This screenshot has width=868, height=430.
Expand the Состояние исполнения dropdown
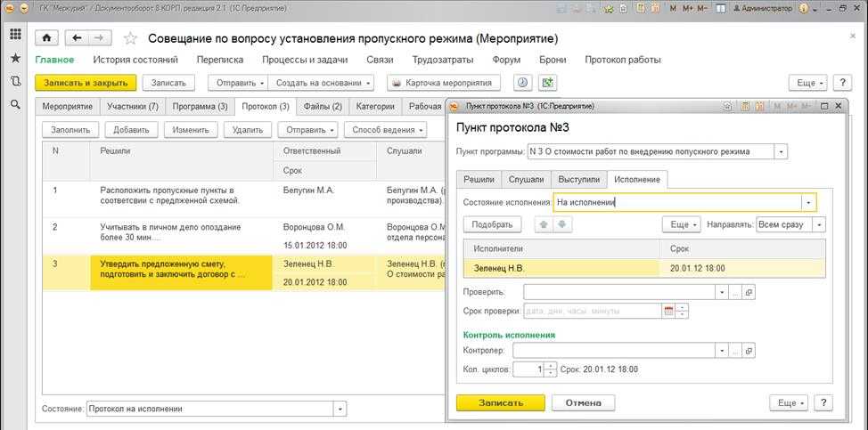coord(807,202)
